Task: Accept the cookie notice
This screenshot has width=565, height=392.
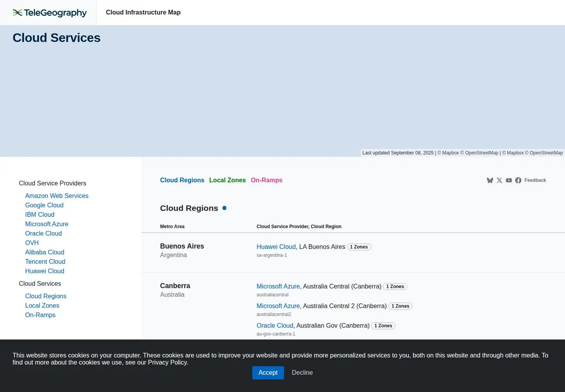Action: pyautogui.click(x=268, y=373)
